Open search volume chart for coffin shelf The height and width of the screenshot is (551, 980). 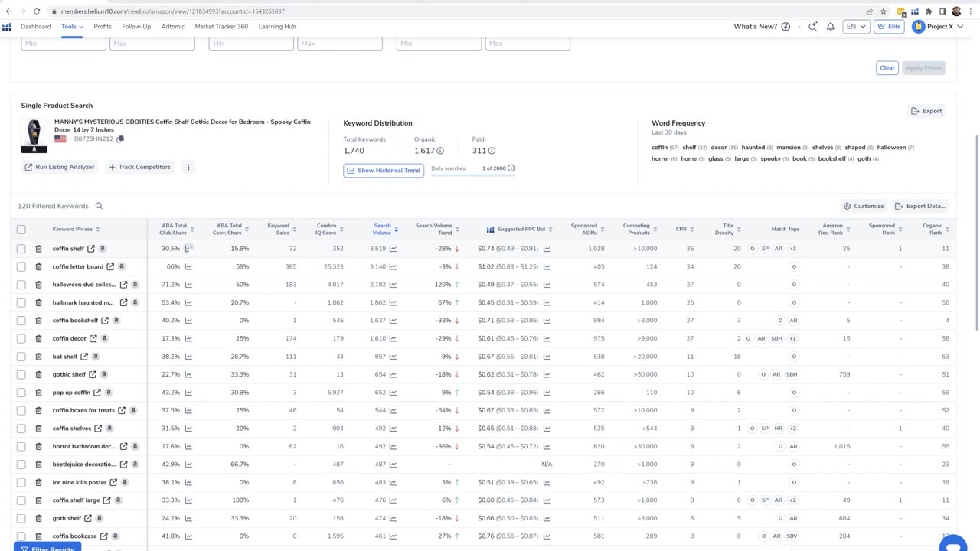(x=393, y=249)
